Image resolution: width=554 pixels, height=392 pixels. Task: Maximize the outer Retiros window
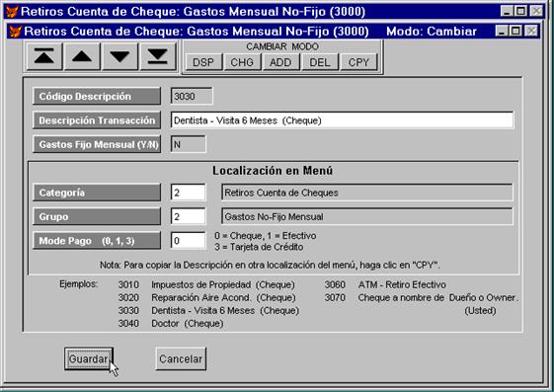tap(520, 11)
